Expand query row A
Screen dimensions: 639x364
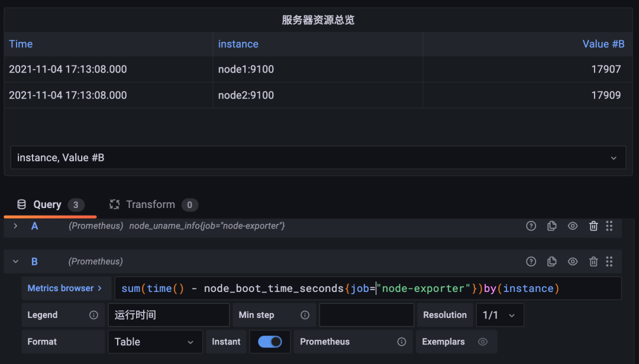click(x=15, y=226)
